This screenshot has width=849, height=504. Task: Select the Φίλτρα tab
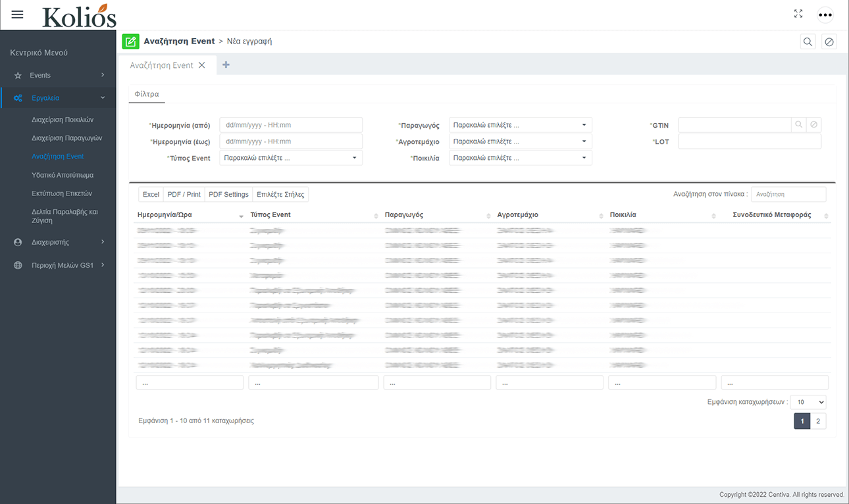pyautogui.click(x=147, y=94)
